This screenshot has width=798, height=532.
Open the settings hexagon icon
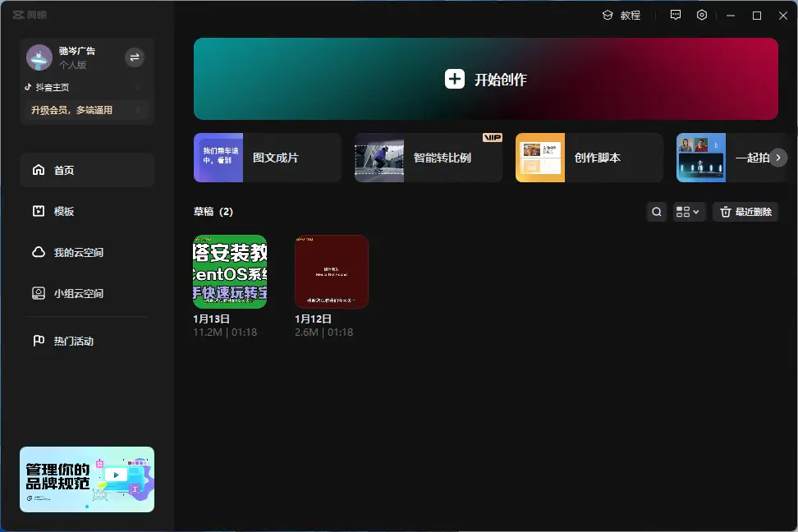(x=702, y=15)
